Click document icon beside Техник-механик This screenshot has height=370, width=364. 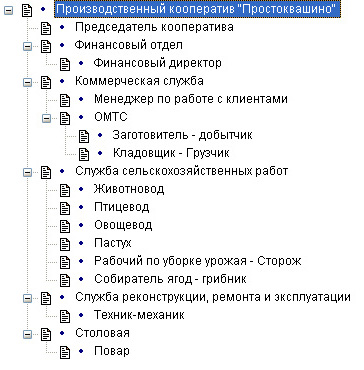[x=65, y=316]
